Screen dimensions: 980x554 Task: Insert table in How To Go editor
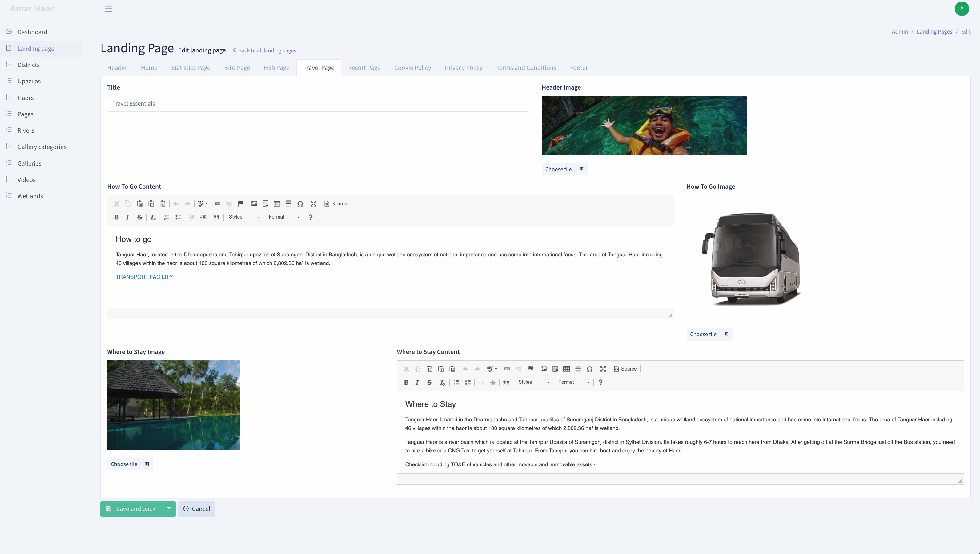point(277,203)
